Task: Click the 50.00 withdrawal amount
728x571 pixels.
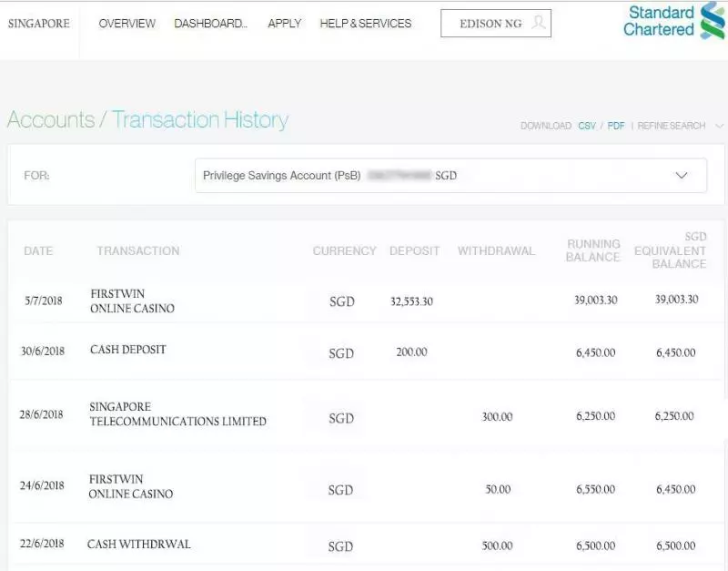Action: tap(498, 489)
